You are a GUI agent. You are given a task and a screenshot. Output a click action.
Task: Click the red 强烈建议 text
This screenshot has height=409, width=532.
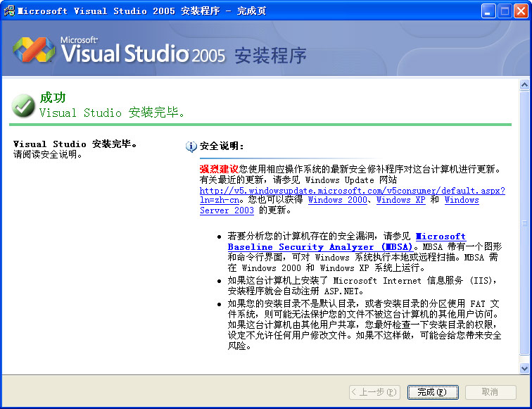point(219,169)
